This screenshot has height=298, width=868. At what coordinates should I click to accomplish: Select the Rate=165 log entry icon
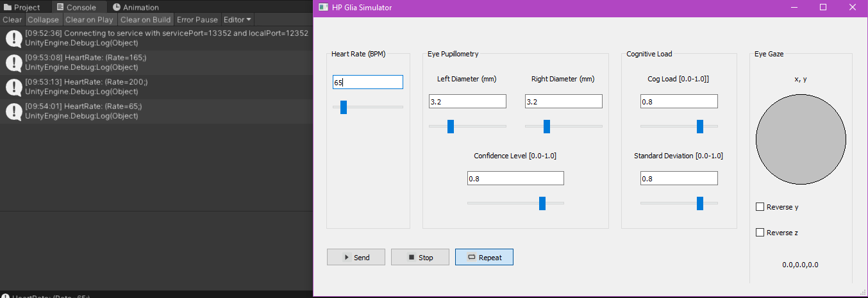[14, 63]
